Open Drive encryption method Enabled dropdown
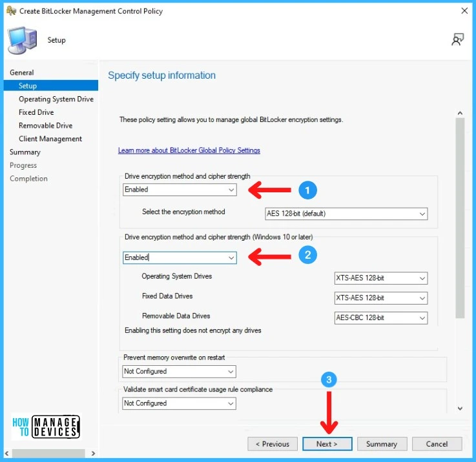476x462 pixels. (180, 190)
